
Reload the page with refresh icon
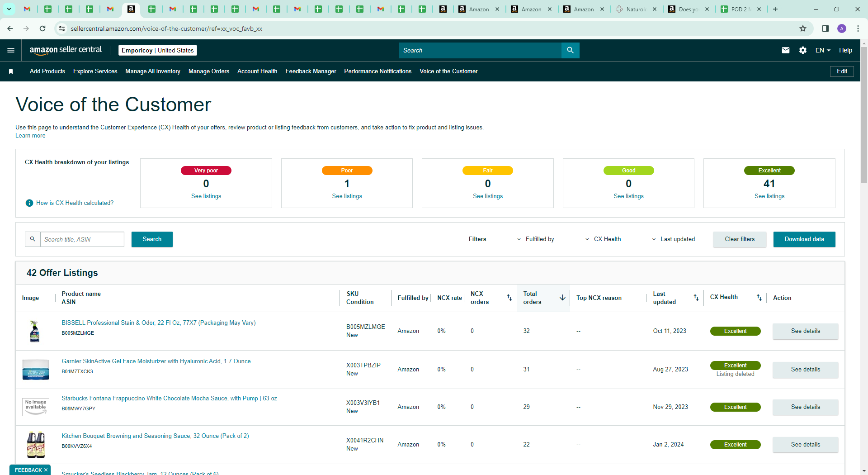[x=42, y=28]
